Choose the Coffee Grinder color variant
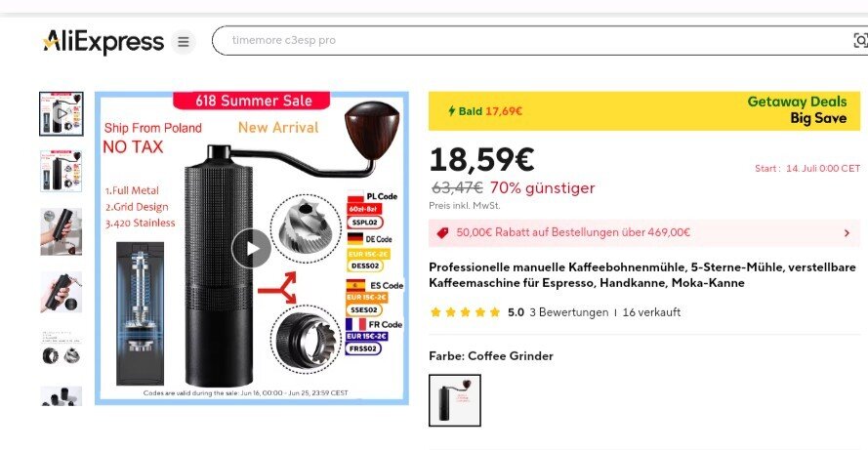Image resolution: width=868 pixels, height=450 pixels. tap(455, 400)
